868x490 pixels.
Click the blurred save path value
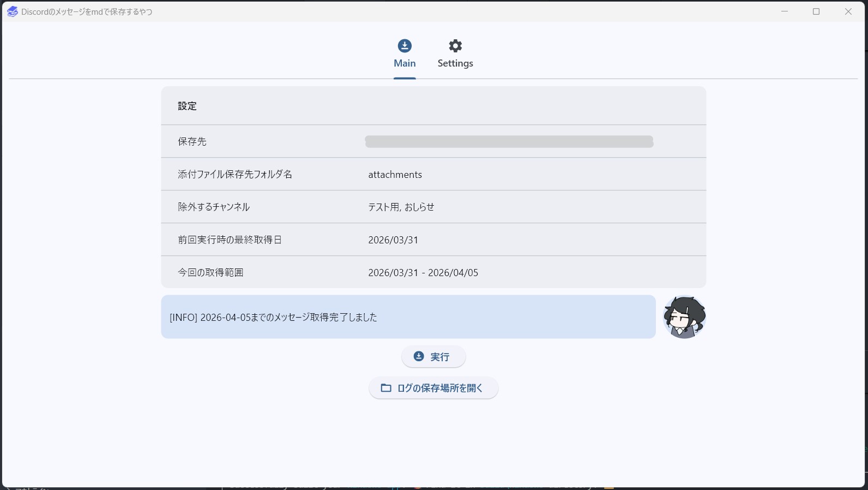tap(509, 142)
